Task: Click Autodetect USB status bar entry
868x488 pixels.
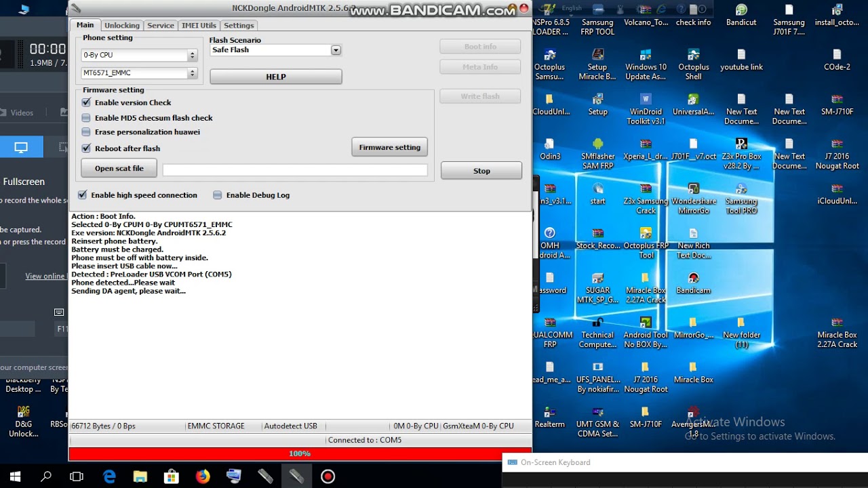Action: 290,426
